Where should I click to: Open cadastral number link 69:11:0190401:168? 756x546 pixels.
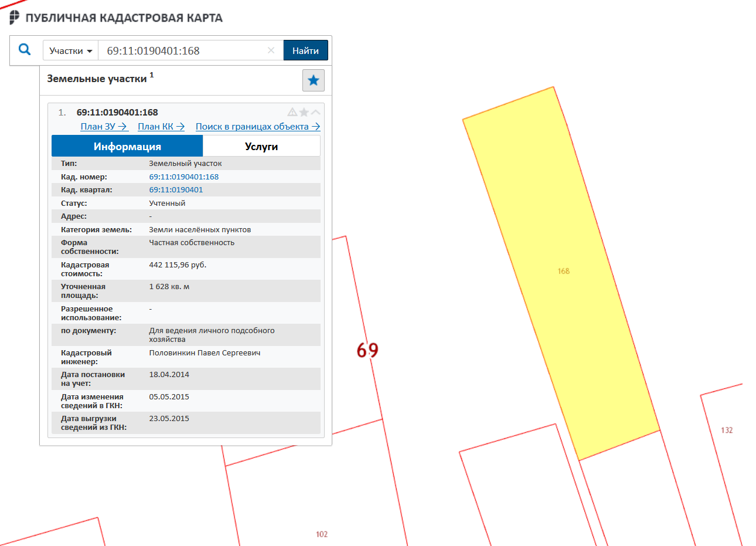point(183,177)
